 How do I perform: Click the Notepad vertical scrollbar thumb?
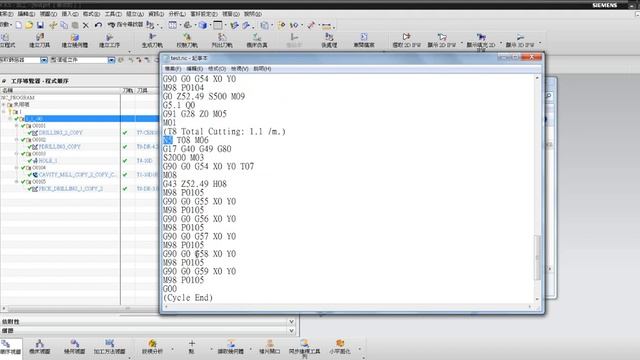(538, 257)
